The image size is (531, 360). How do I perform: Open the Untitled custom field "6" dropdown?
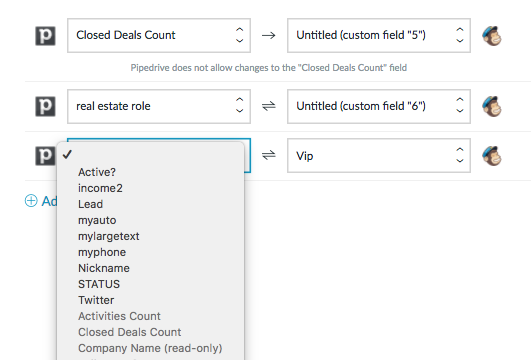click(379, 106)
